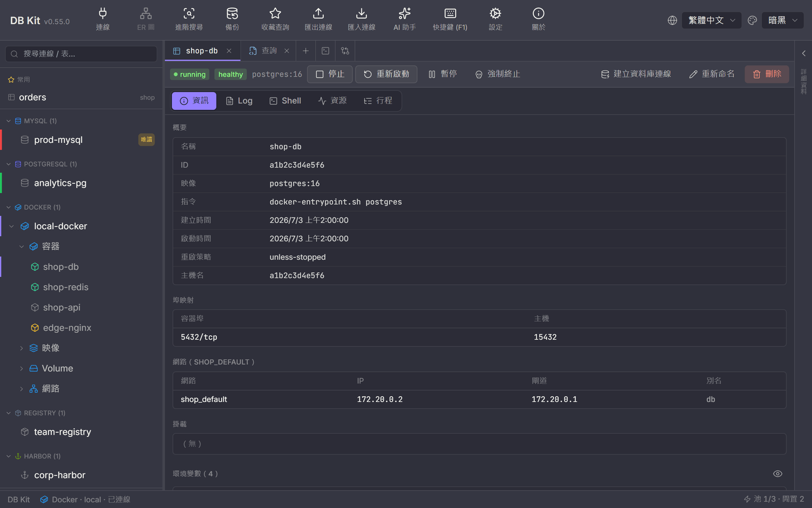812x508 pixels.
Task: Click the 停止 stop button
Action: pyautogui.click(x=330, y=74)
